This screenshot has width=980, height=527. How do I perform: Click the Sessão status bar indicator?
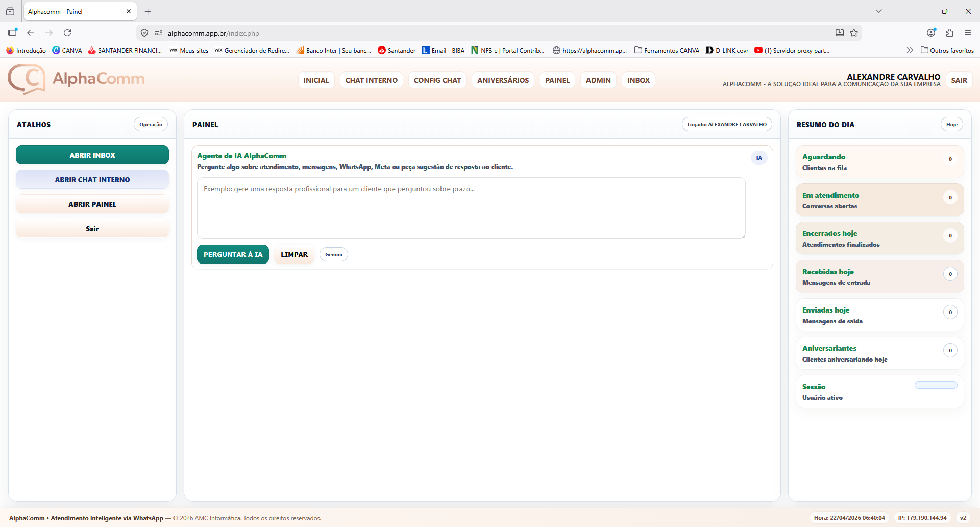(x=936, y=385)
